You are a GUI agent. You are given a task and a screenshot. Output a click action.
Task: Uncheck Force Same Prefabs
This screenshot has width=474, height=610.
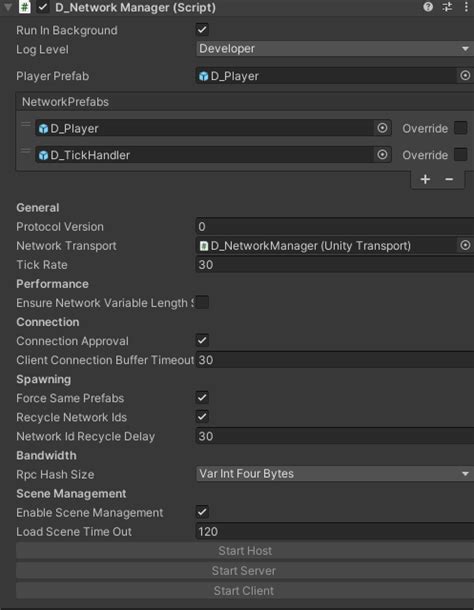tap(202, 398)
